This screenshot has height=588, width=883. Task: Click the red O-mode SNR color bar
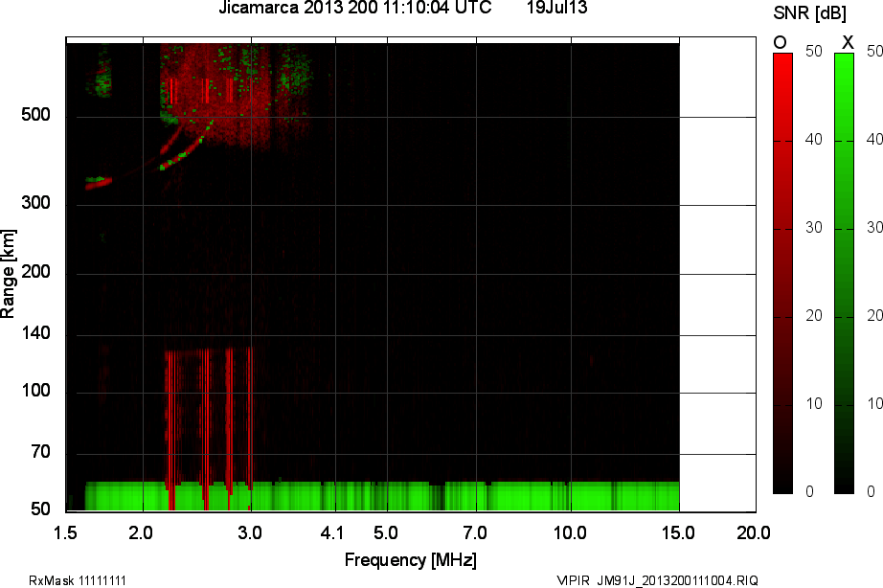tap(782, 273)
